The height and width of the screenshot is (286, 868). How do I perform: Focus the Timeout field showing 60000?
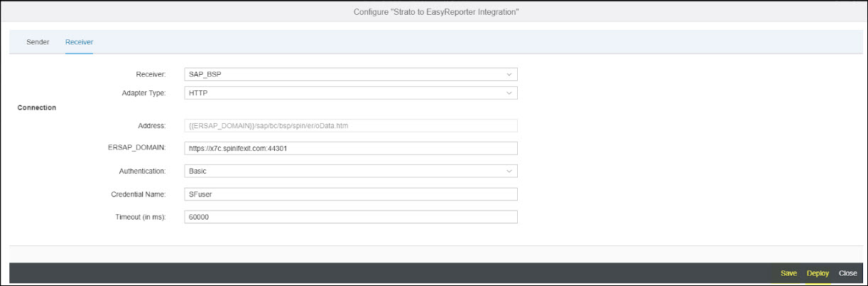pyautogui.click(x=350, y=217)
